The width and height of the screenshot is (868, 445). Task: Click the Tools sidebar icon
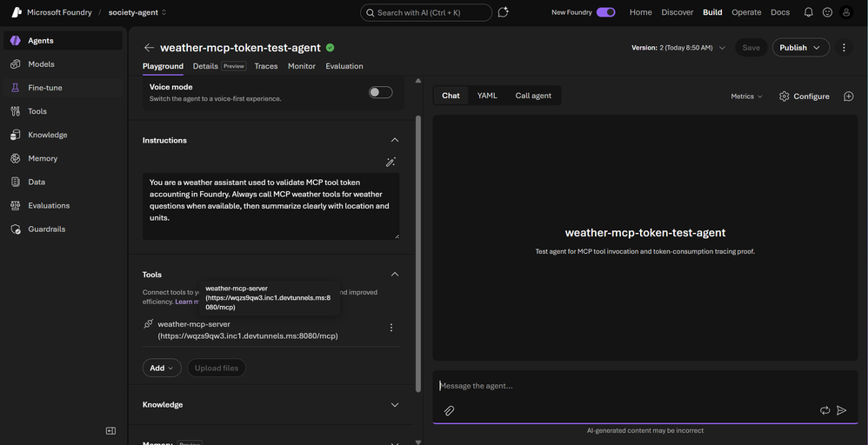16,111
